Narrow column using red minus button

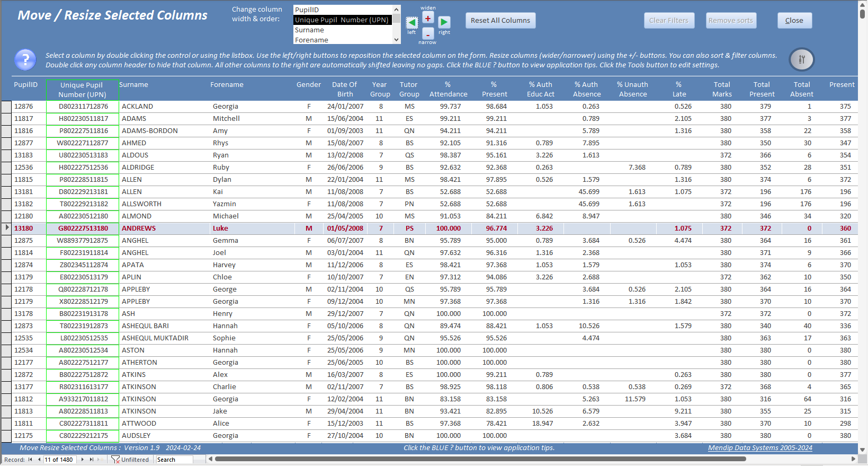coord(428,34)
